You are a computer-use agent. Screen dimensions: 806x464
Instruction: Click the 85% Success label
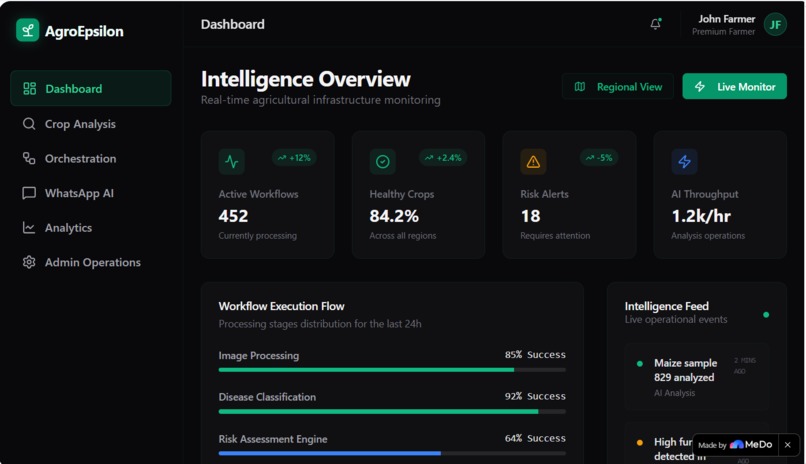(x=535, y=355)
